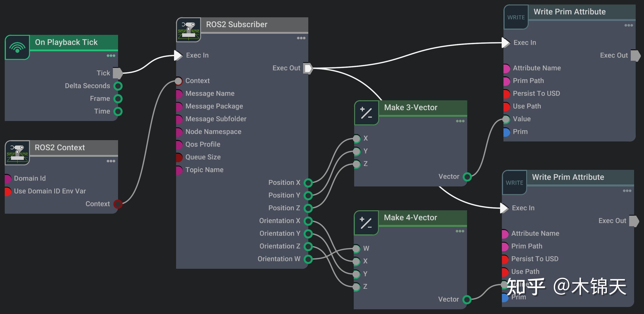Click the robot icon on ROS2 Context node
The height and width of the screenshot is (314, 644).
[x=17, y=153]
